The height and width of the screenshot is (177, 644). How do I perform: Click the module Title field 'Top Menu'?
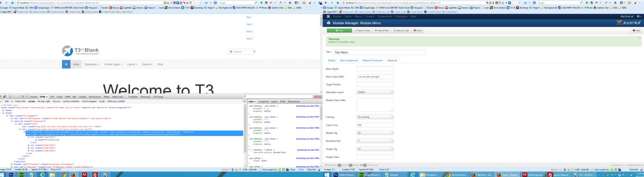[x=379, y=52]
